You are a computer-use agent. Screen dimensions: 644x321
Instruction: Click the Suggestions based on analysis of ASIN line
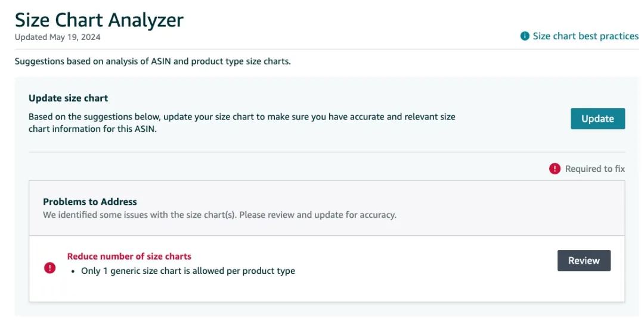(153, 61)
